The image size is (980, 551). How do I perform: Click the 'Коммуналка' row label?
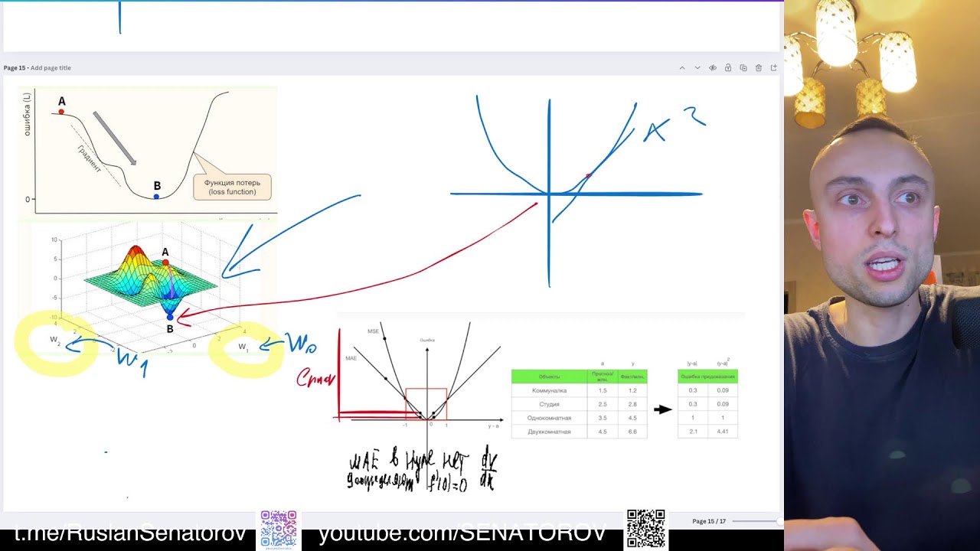click(549, 390)
